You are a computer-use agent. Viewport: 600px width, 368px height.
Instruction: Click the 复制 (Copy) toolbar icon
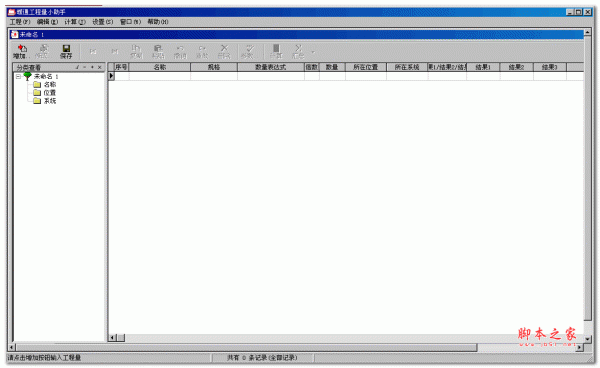pyautogui.click(x=136, y=52)
